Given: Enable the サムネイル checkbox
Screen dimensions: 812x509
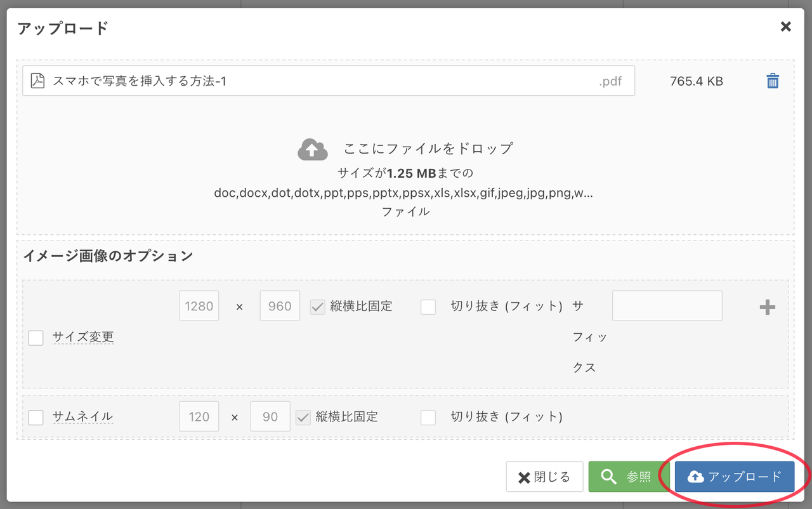Looking at the screenshot, I should pos(36,417).
